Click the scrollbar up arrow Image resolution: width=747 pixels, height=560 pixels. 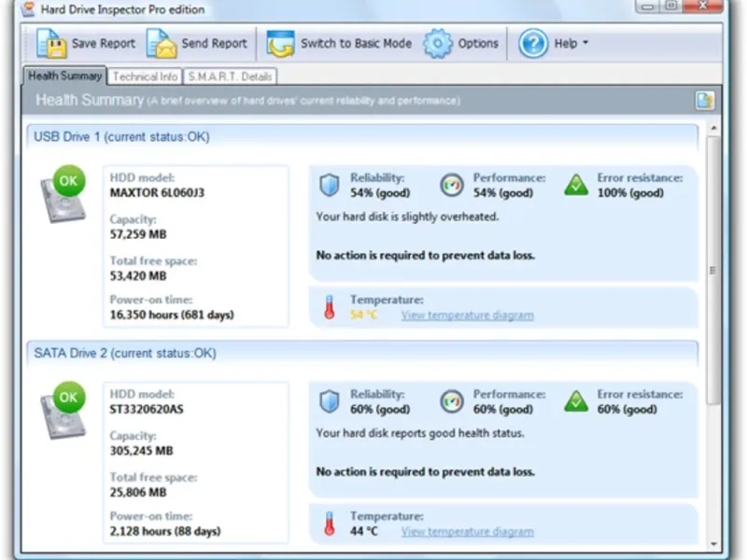click(x=713, y=128)
